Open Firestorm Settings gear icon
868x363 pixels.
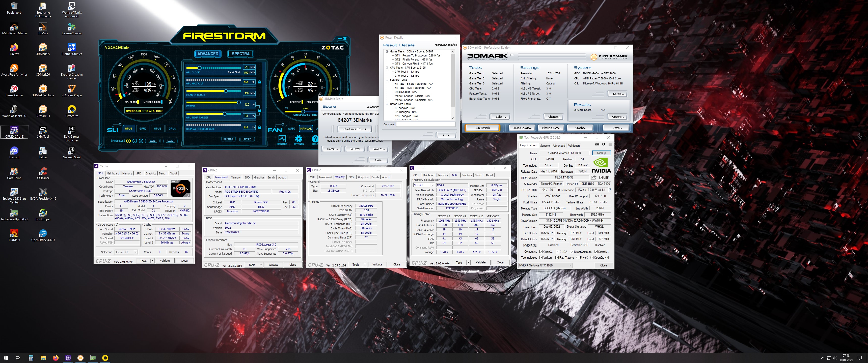click(x=299, y=138)
